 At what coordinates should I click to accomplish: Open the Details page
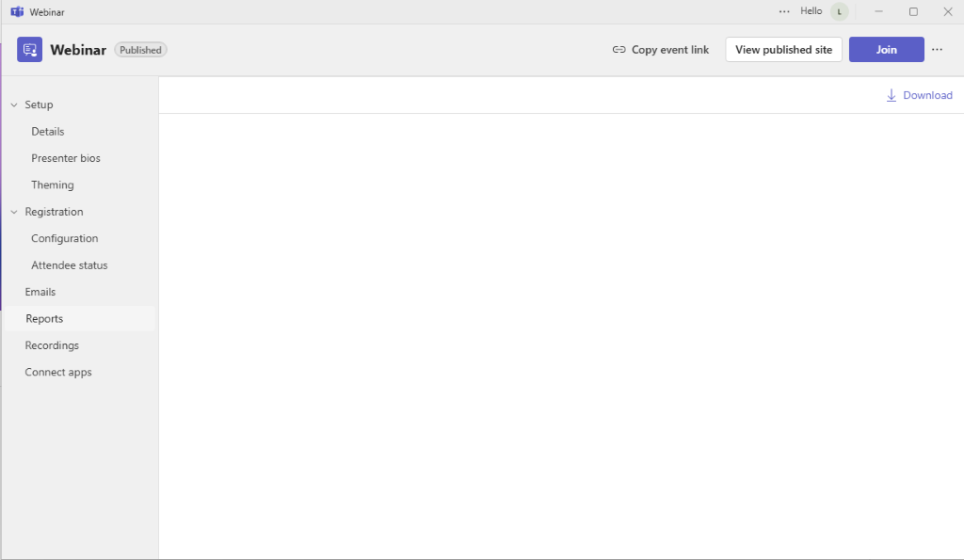[48, 132]
